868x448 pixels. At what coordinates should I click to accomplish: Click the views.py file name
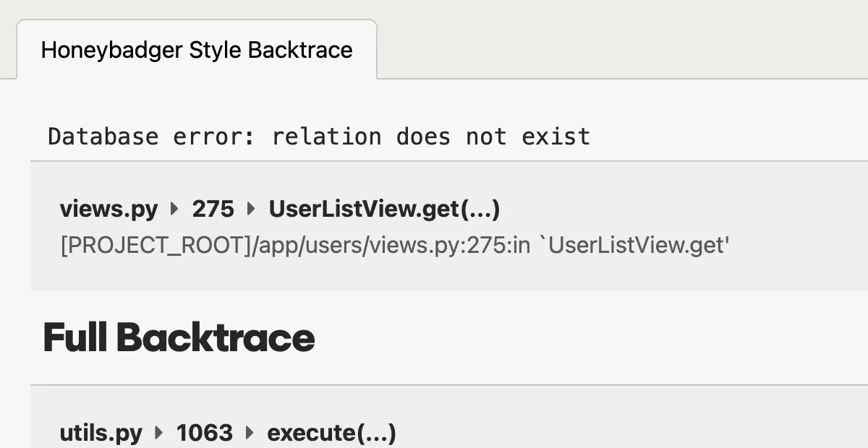(109, 209)
